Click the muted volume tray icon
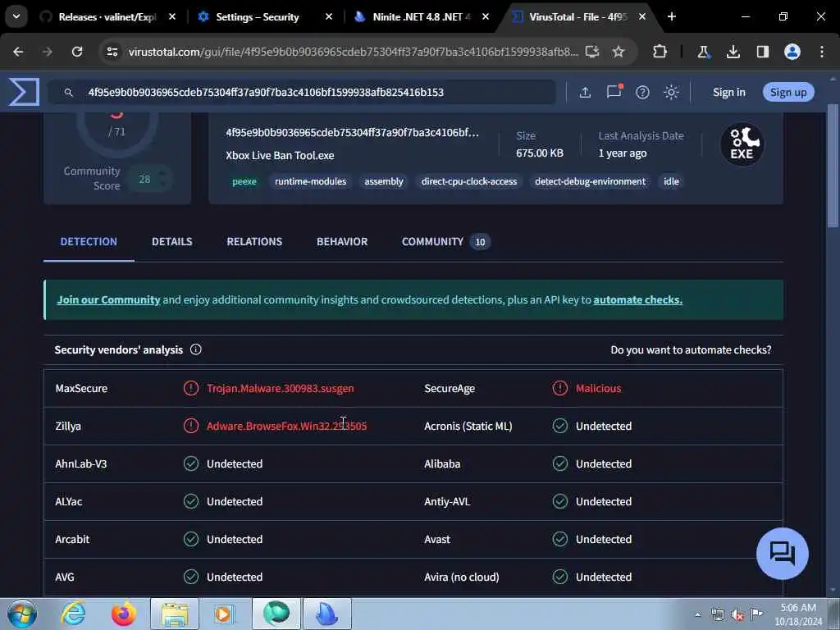This screenshot has width=840, height=630. tap(737, 615)
